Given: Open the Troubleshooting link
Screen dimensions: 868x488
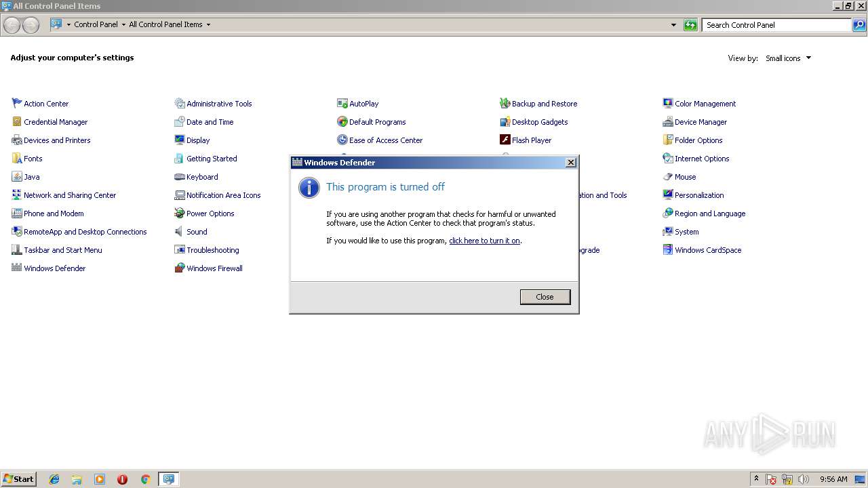Looking at the screenshot, I should (213, 250).
